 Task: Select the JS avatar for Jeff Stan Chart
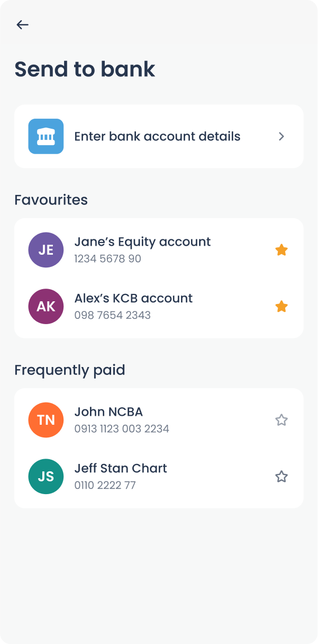[46, 477]
